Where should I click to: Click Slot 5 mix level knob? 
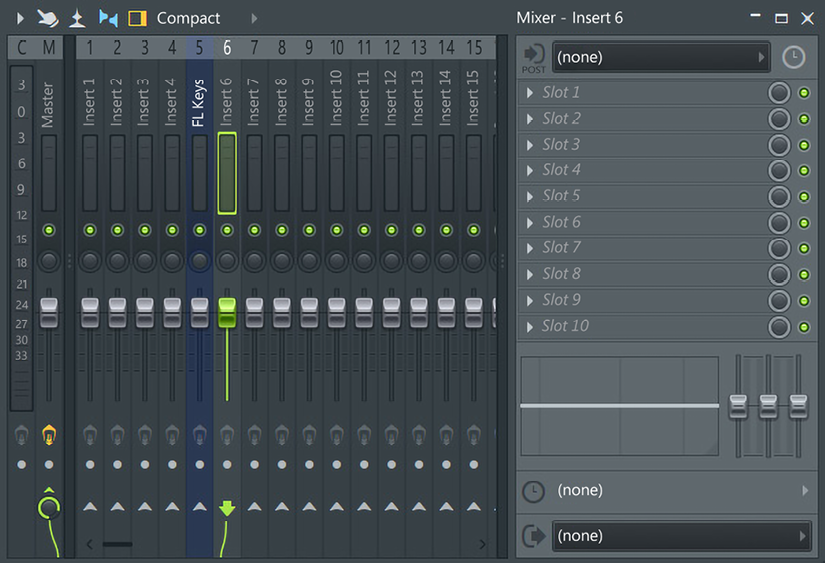click(x=779, y=197)
